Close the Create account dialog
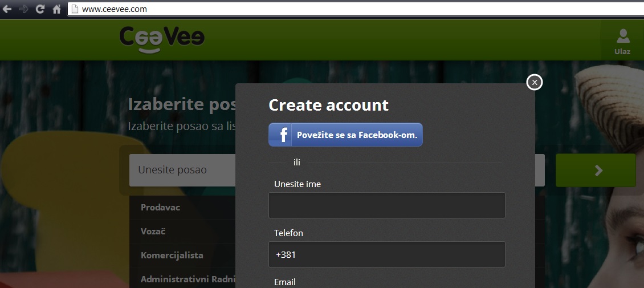Image resolution: width=644 pixels, height=288 pixels. [x=535, y=82]
